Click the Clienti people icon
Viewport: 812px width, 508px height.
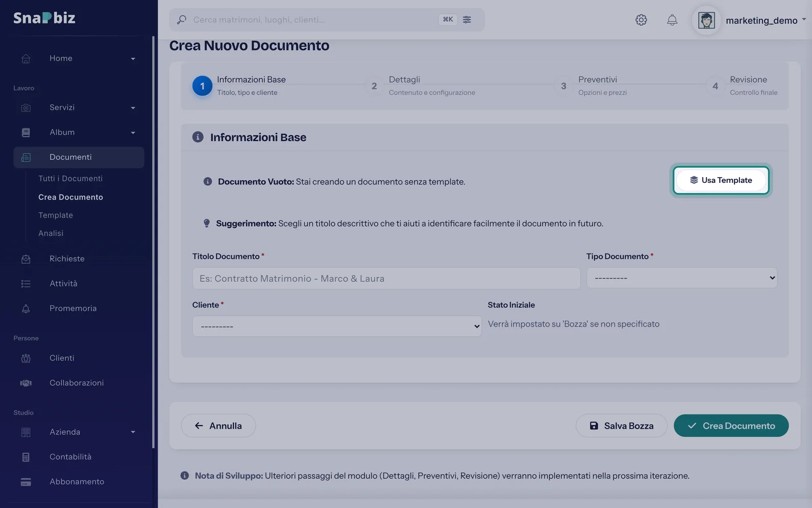click(26, 359)
